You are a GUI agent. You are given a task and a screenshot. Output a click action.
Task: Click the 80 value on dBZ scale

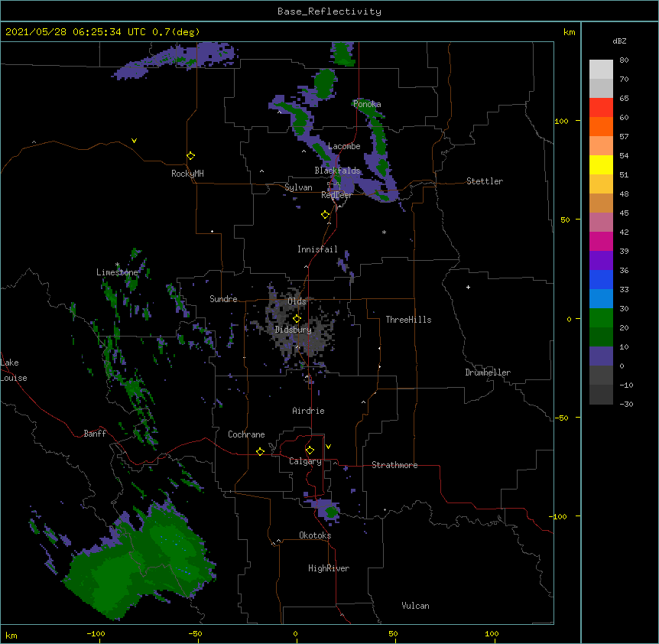point(624,60)
